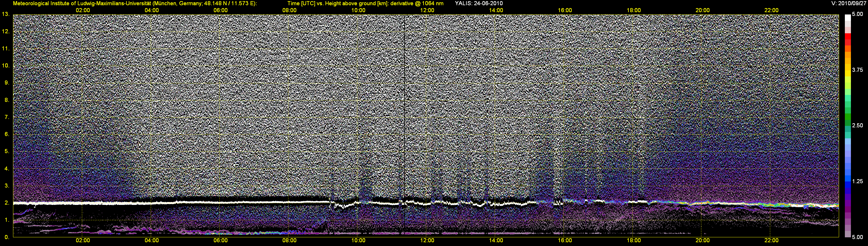Click the 13. km height axis label
Screen dimensions: 868x246
click(x=5, y=14)
